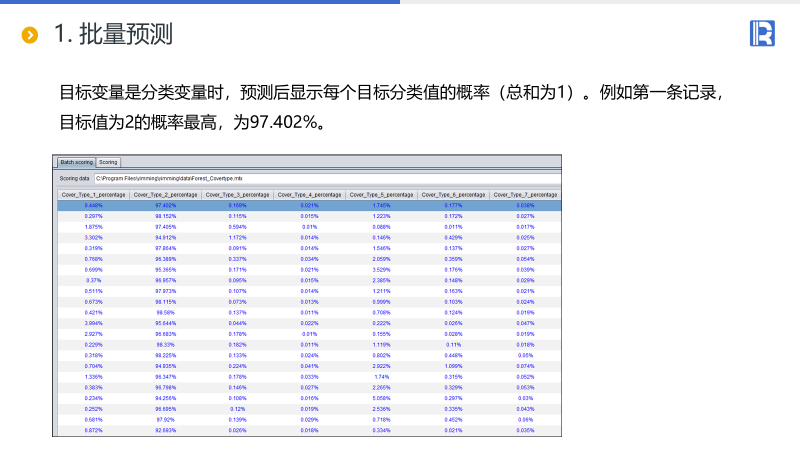Select the highlighted row cell showing 97.402%

(165, 205)
